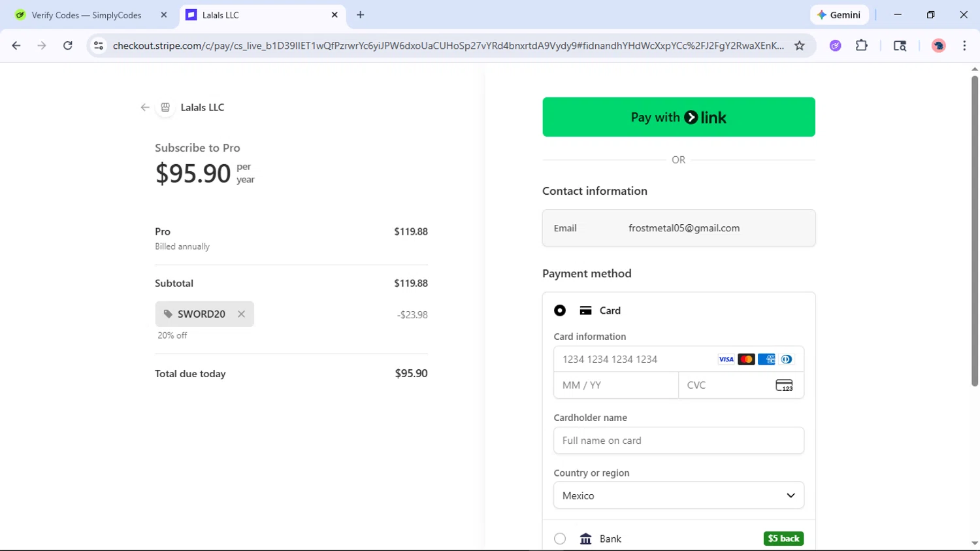Open the Gemini button
Screen dimensions: 980x551
[x=840, y=15]
